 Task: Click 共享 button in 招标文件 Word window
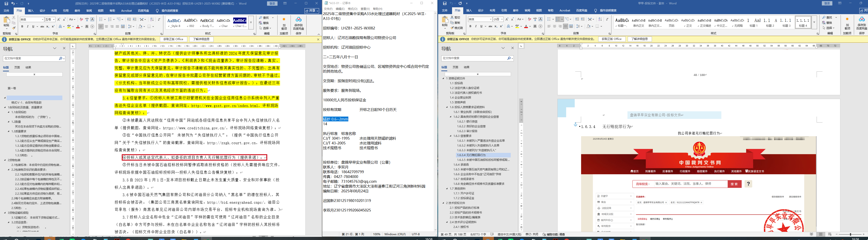click(x=312, y=11)
